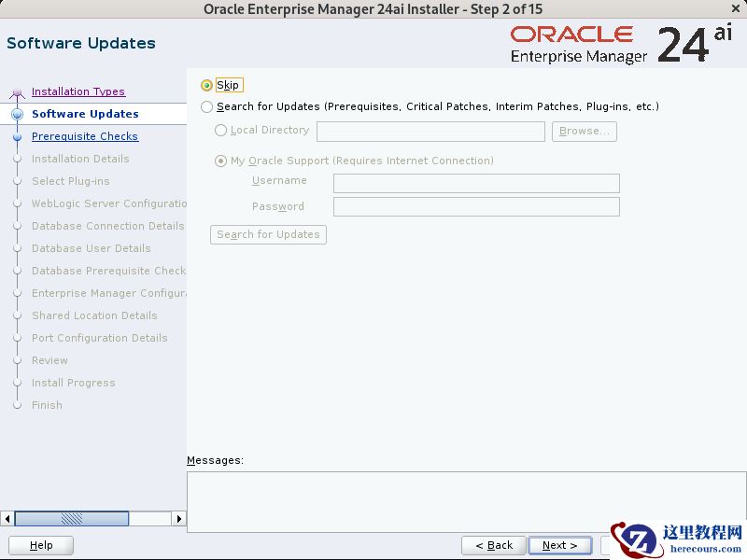Click the Installation Details step text
This screenshot has width=747, height=560.
point(80,159)
